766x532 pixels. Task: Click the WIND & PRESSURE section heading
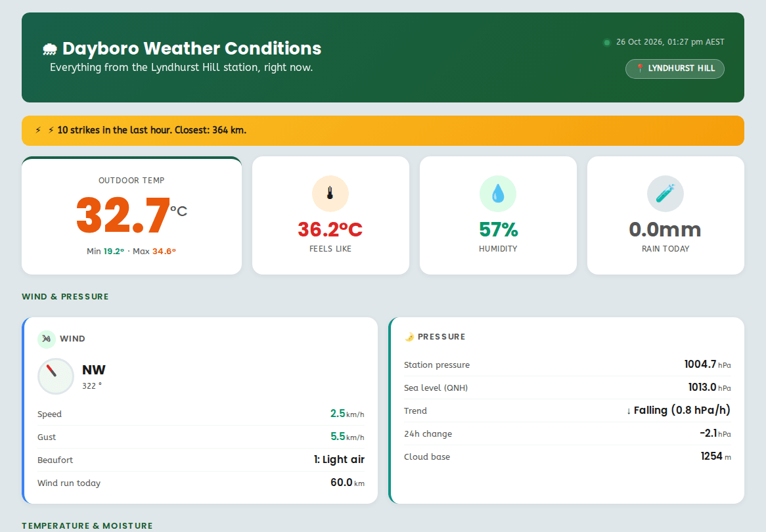pos(65,296)
